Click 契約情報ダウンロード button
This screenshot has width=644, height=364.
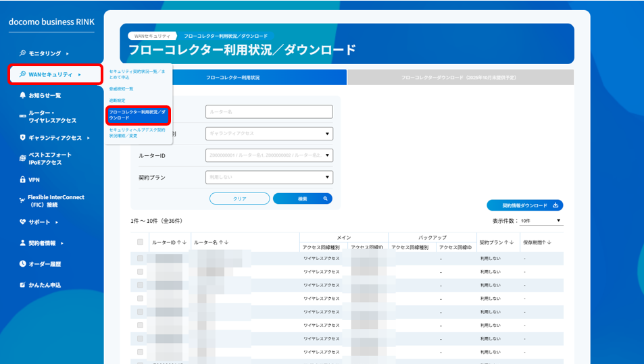(x=525, y=205)
